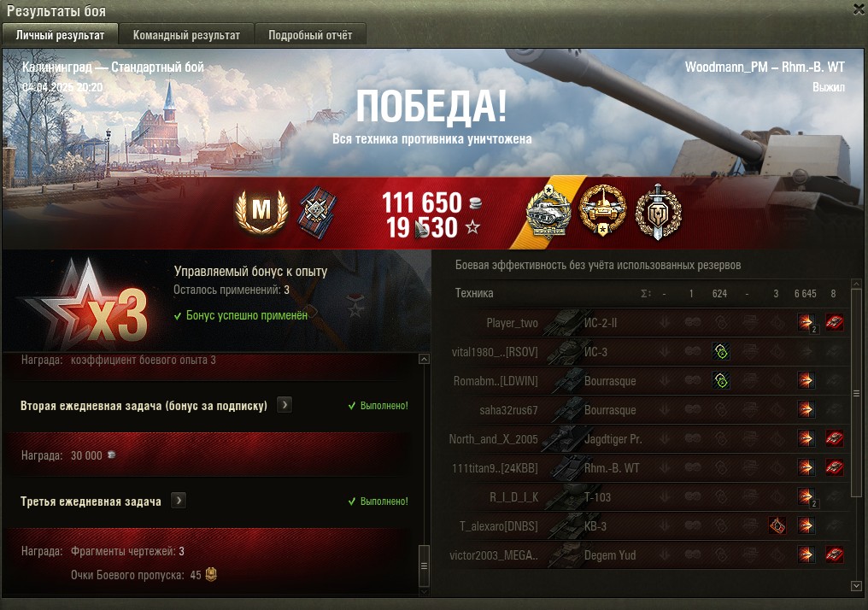Expand Третья ежедневная задача details arrow
This screenshot has width=868, height=610.
(179, 501)
